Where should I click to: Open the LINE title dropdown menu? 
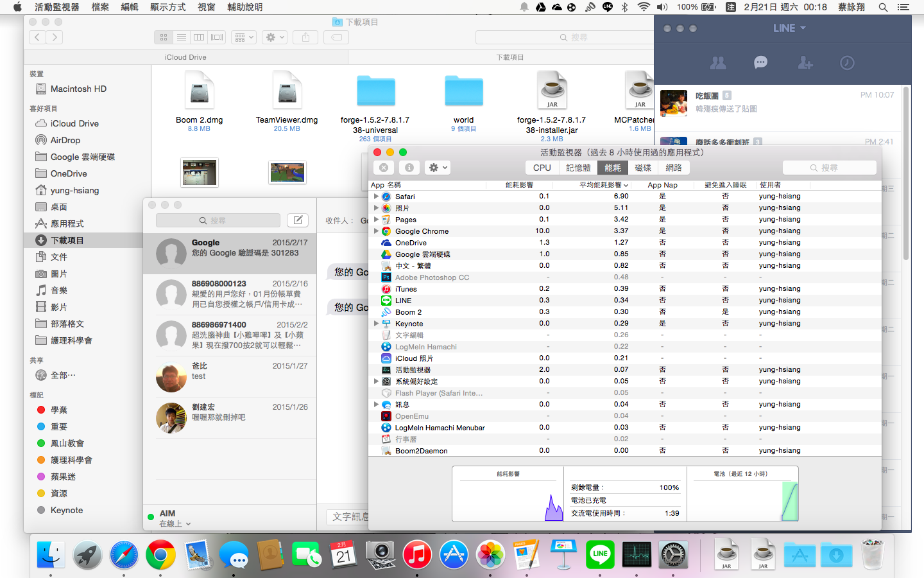pos(789,28)
